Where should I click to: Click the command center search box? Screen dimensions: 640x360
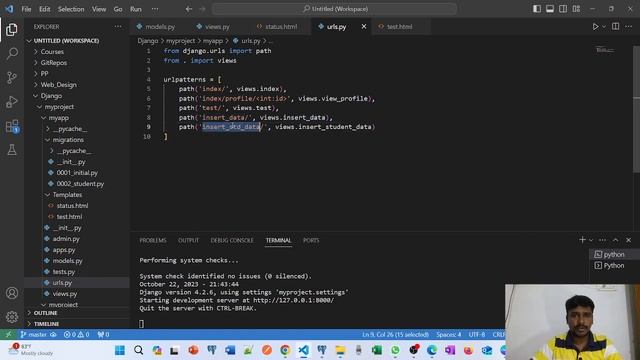point(334,9)
